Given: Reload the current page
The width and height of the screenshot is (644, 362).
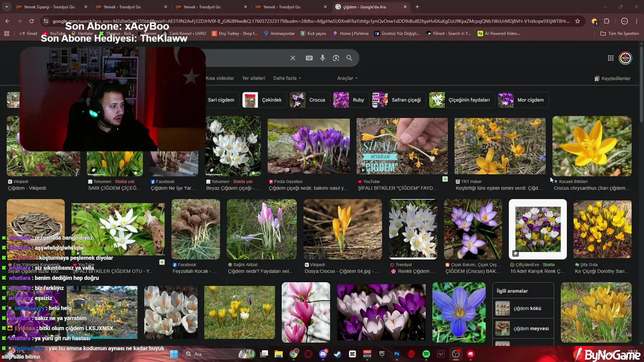Looking at the screenshot, I should coord(31,21).
